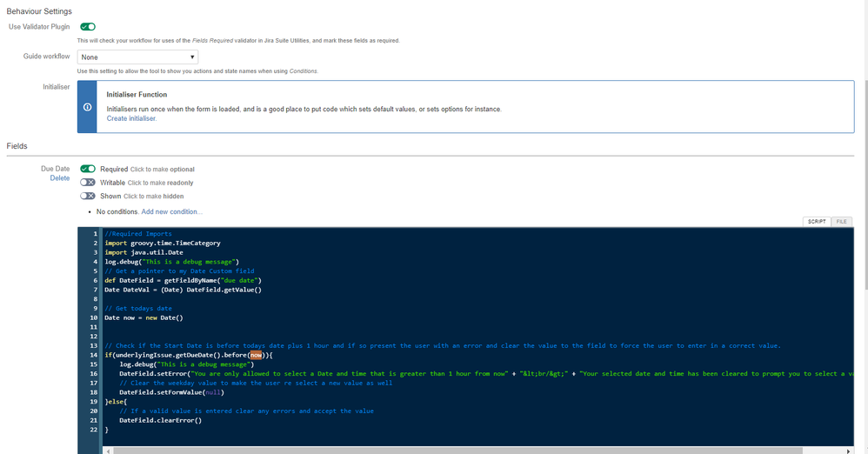Click code line 'DateField.setFormValue(null)'
The height and width of the screenshot is (454, 868).
171,392
